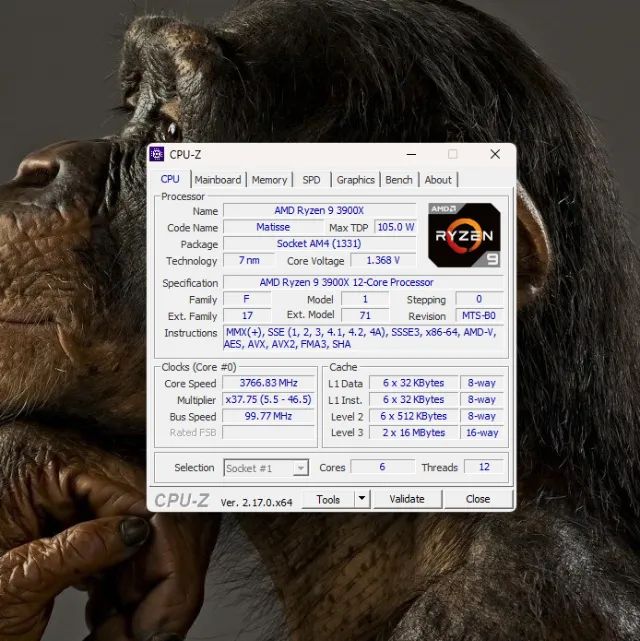Click the Package value Socket AM4 (1331)
Screen dimensions: 640x641
pos(319,244)
